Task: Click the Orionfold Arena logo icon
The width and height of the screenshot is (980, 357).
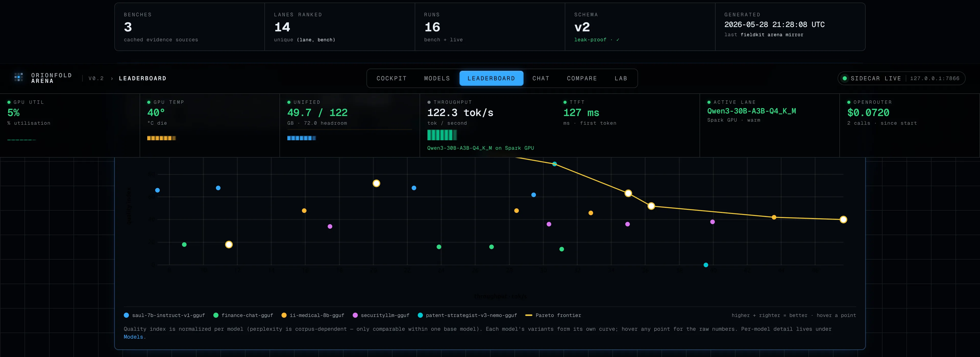Action: pyautogui.click(x=19, y=77)
